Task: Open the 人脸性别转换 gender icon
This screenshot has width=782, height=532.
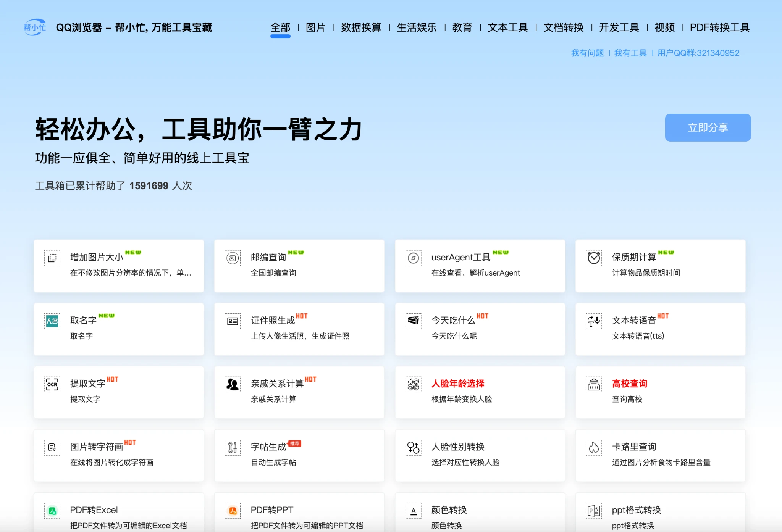Action: (x=413, y=448)
